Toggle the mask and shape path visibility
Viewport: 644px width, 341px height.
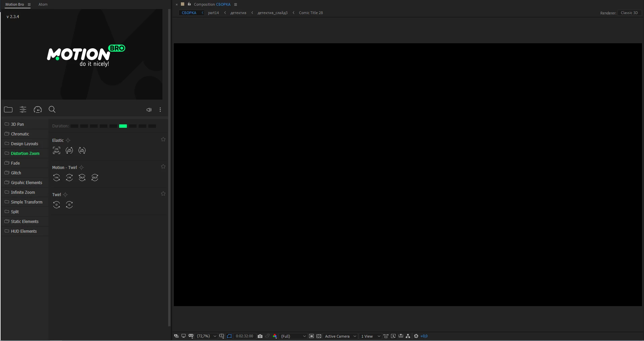point(229,336)
